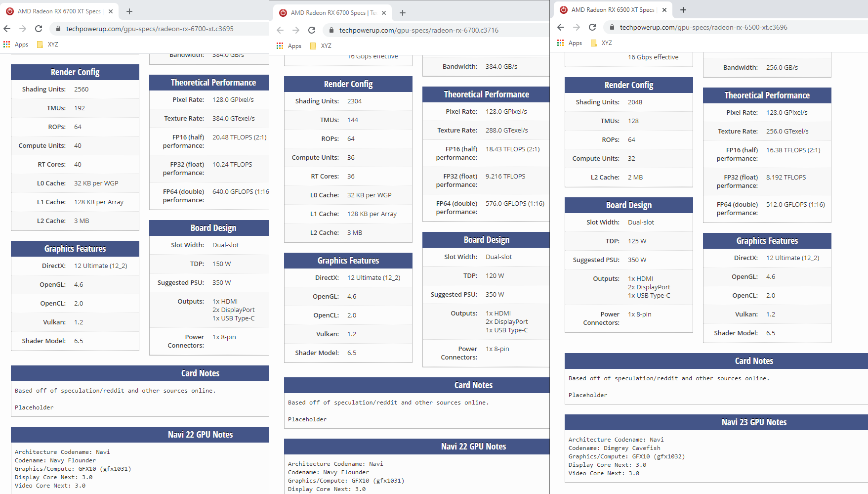
Task: Click TMUs value 144
Action: pos(353,120)
